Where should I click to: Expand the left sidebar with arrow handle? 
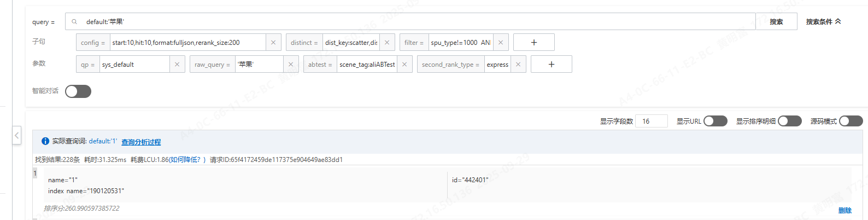[x=17, y=135]
